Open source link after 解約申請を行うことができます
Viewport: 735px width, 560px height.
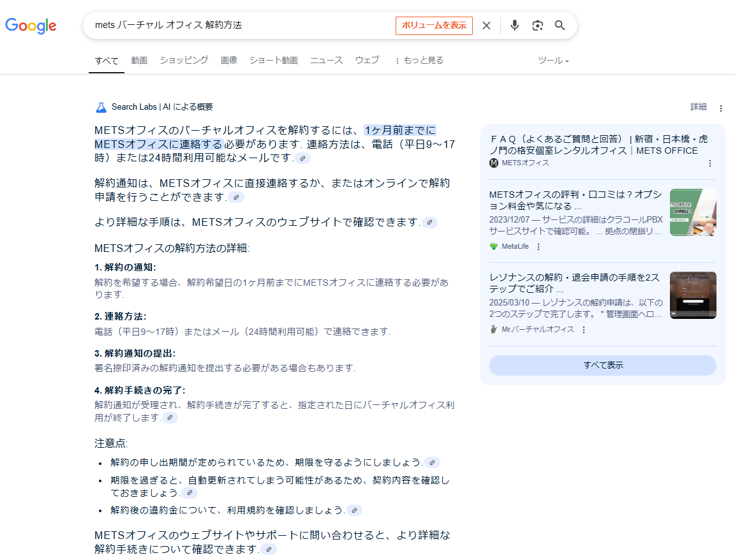(236, 197)
